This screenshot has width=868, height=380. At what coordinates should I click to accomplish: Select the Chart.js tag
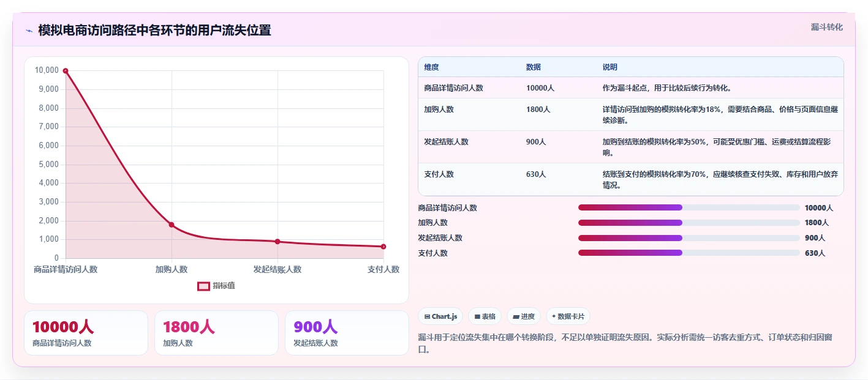440,316
